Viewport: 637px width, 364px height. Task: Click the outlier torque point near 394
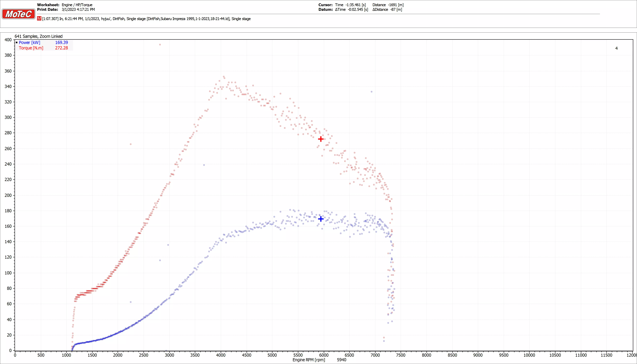coord(160,45)
